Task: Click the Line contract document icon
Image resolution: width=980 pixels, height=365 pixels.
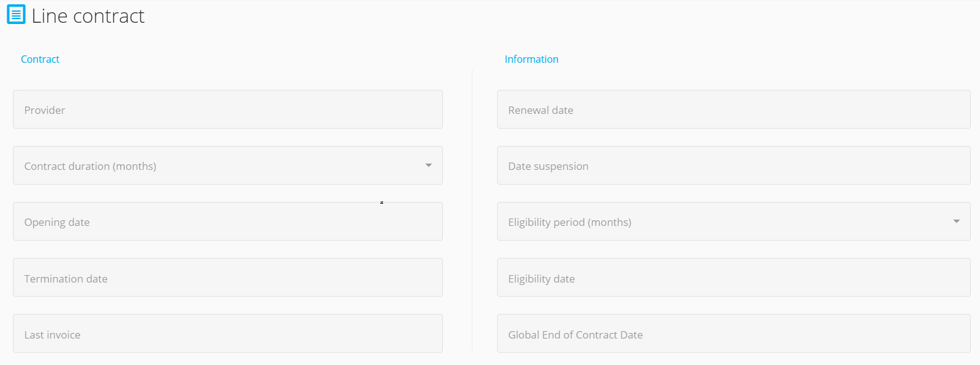Action: pos(16,14)
